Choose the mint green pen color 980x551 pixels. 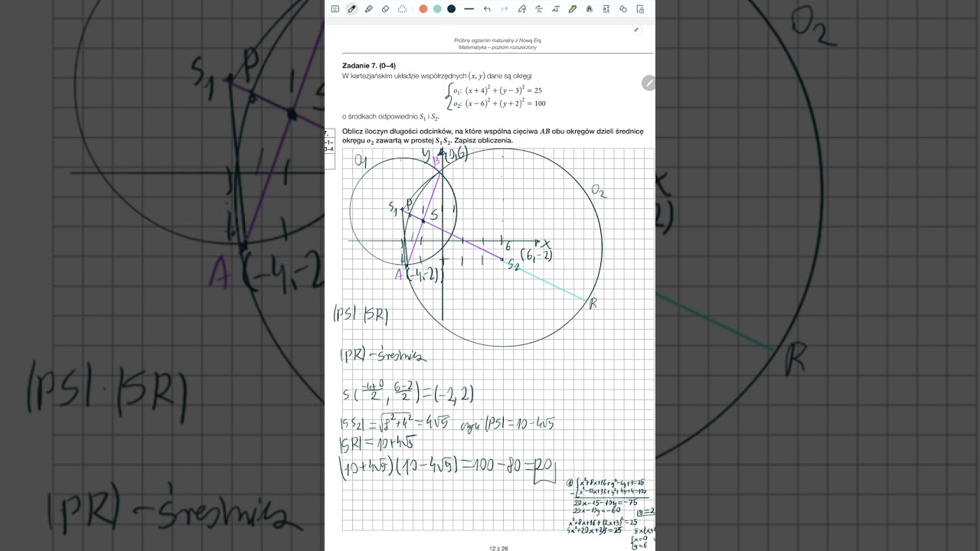click(437, 8)
